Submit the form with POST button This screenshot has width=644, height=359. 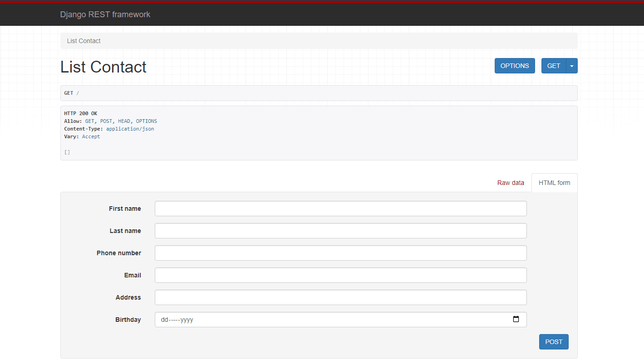(x=553, y=342)
